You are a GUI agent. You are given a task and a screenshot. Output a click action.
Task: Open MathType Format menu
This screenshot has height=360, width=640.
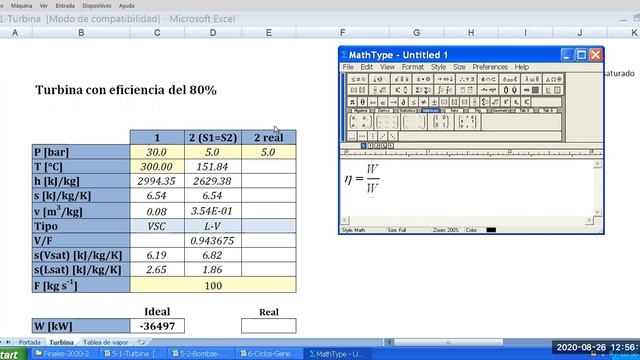pos(413,67)
